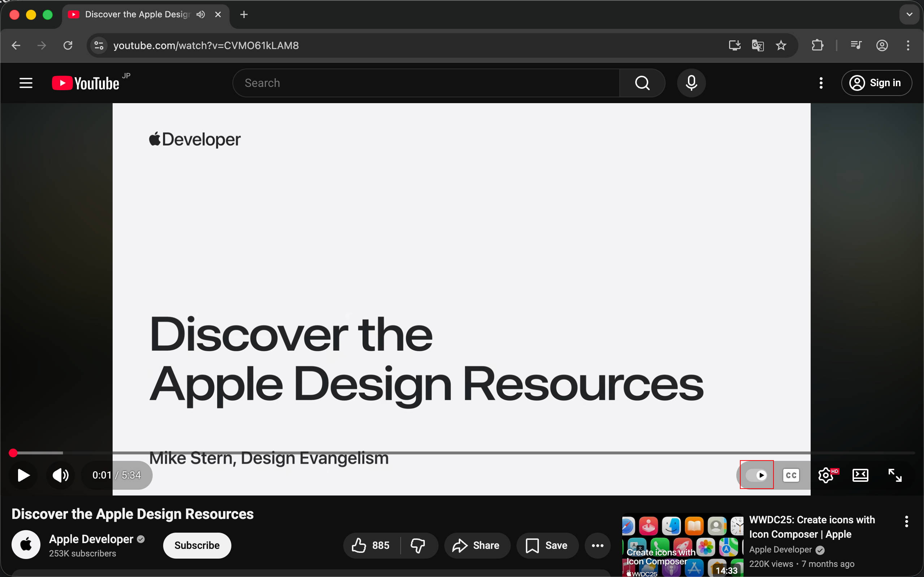Click the YouTube search magnifier button
The image size is (924, 577).
point(642,83)
